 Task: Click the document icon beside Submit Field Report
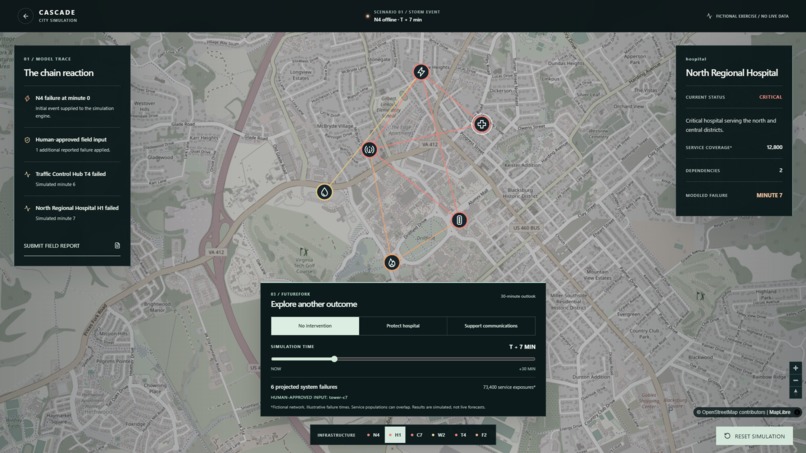[x=117, y=245]
